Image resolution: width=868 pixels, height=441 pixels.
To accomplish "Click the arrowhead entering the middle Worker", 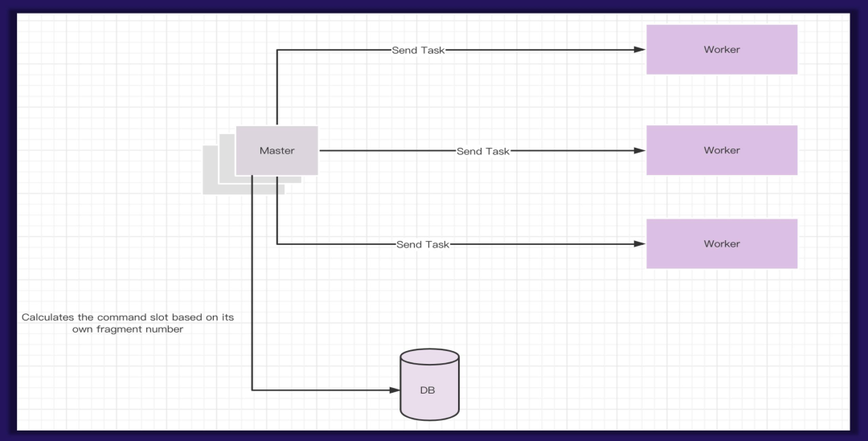I will pyautogui.click(x=640, y=150).
